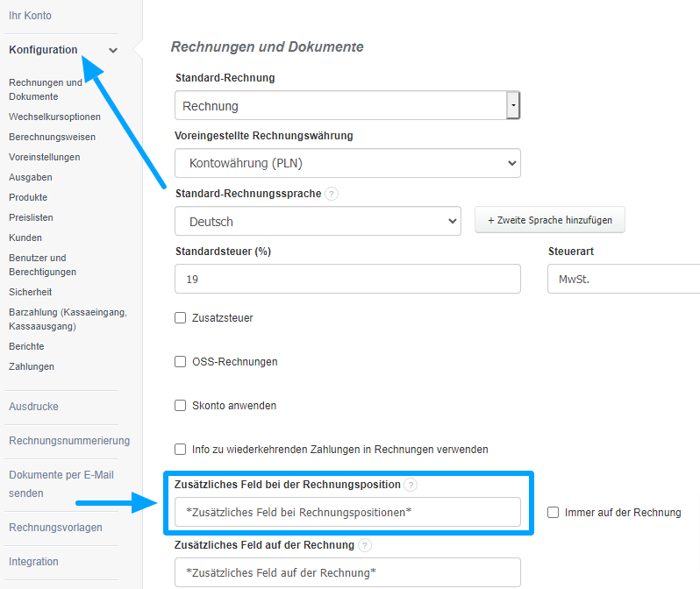Check the Skonto anwenden option
The width and height of the screenshot is (700, 589).
181,406
